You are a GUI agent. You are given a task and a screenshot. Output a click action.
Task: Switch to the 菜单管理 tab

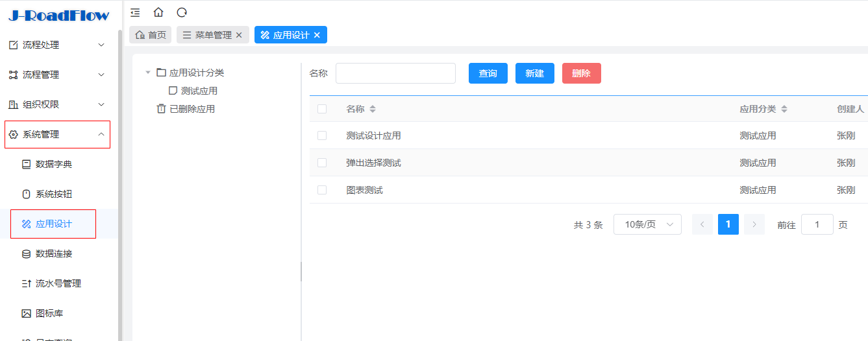click(212, 35)
